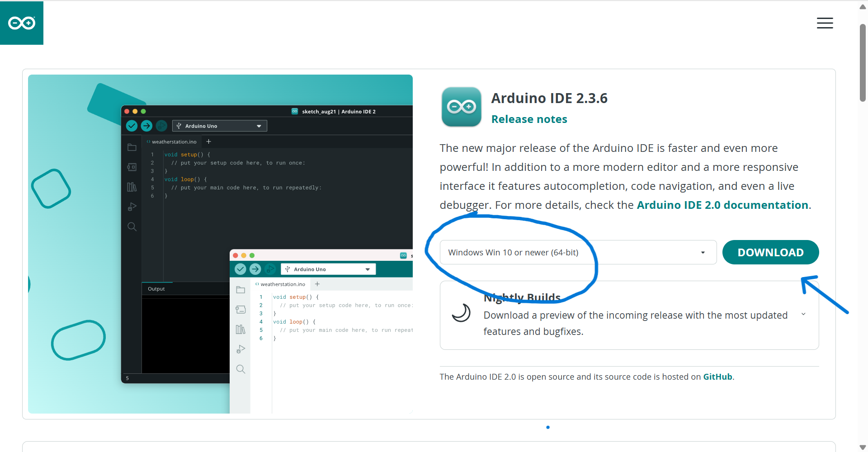The width and height of the screenshot is (868, 452).
Task: Click the Upload arrow icon in dark IDE window
Action: tap(146, 126)
